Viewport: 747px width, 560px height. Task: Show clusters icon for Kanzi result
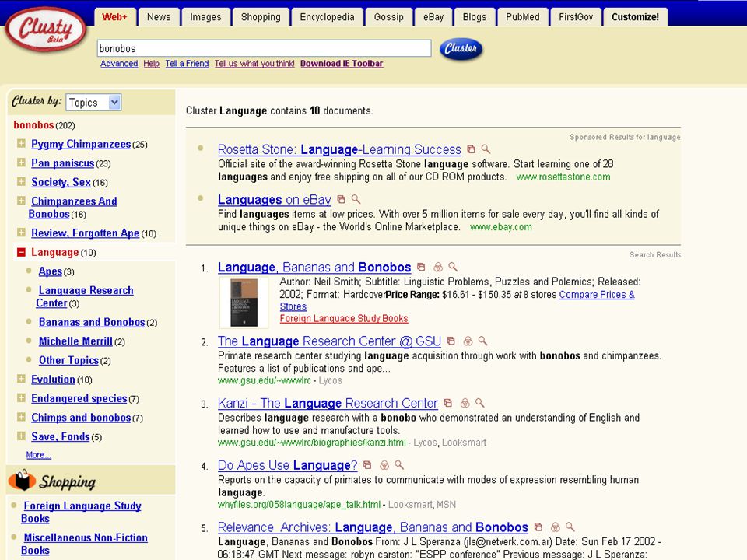[465, 403]
